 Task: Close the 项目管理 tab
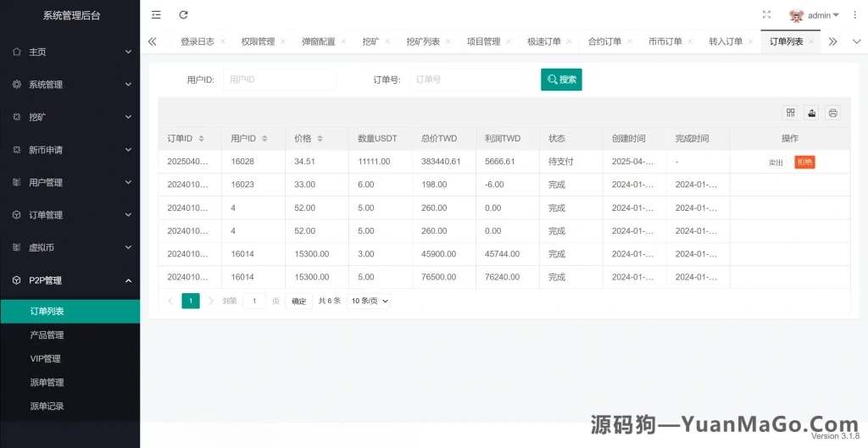509,41
